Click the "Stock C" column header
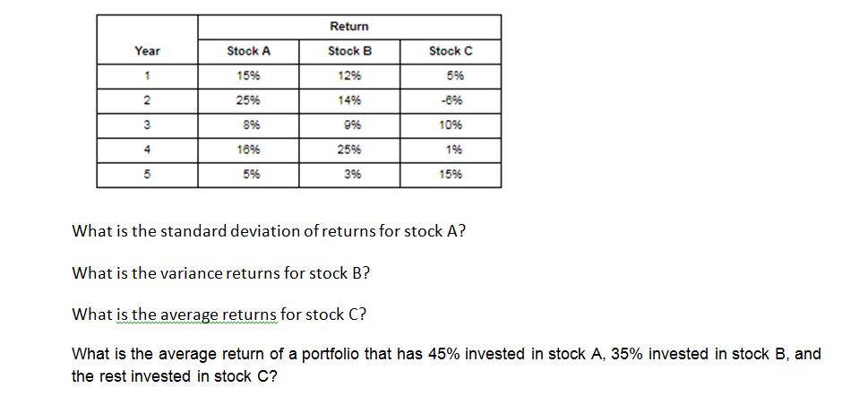Image resolution: width=868 pixels, height=405 pixels. click(x=451, y=51)
